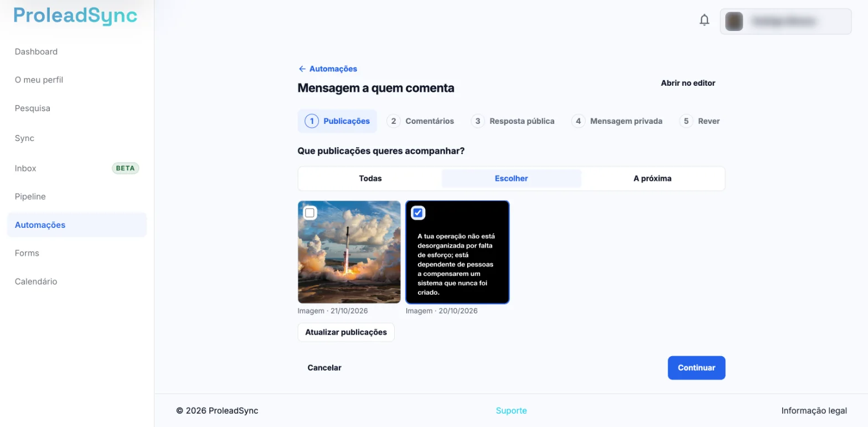Open Pesquisa in the sidebar
Image resolution: width=868 pixels, height=427 pixels.
point(33,108)
